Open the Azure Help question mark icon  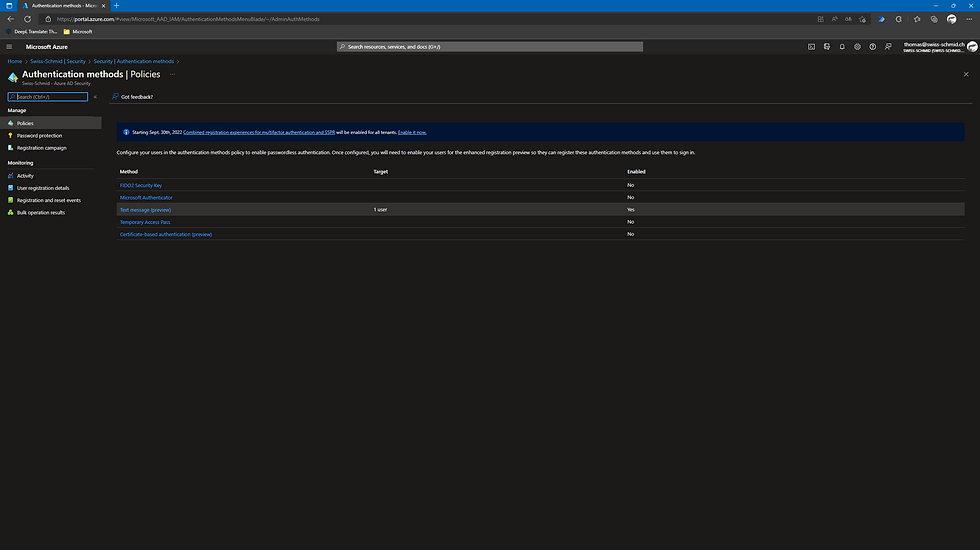[872, 47]
